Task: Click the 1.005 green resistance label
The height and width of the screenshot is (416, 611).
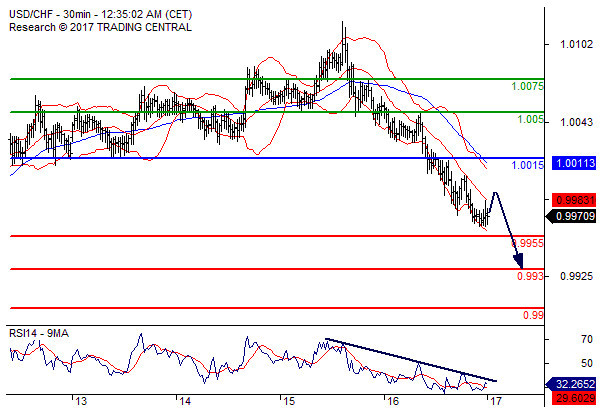Action: coord(530,120)
